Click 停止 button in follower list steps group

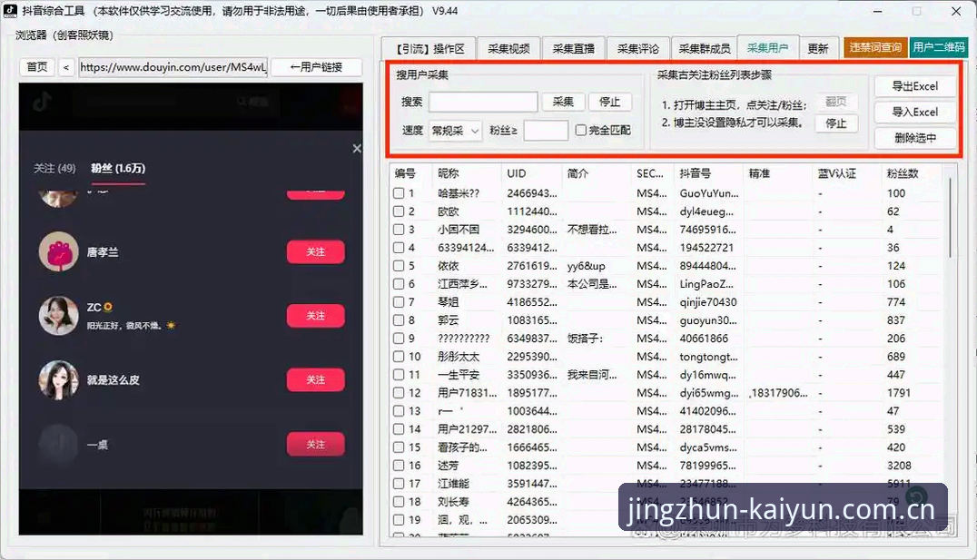(835, 123)
